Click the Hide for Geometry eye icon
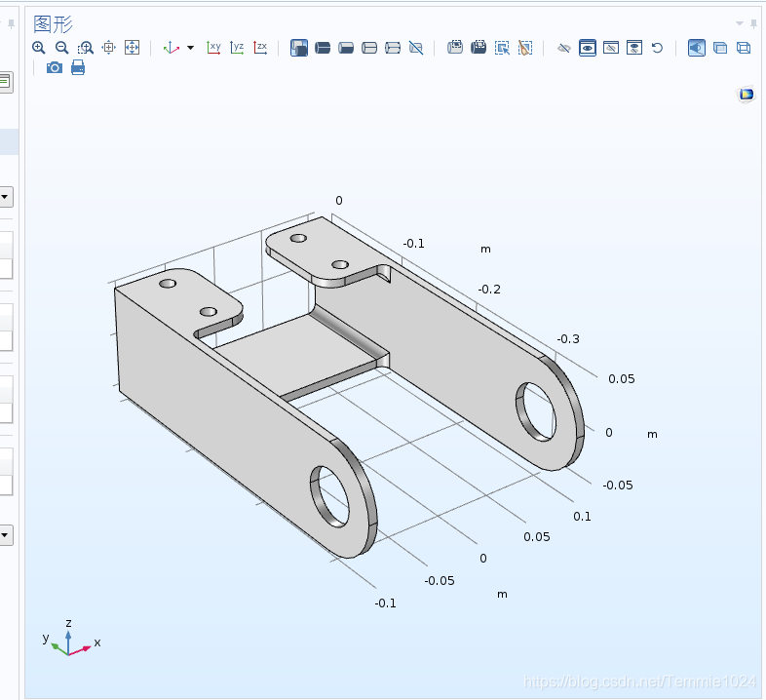 [564, 48]
